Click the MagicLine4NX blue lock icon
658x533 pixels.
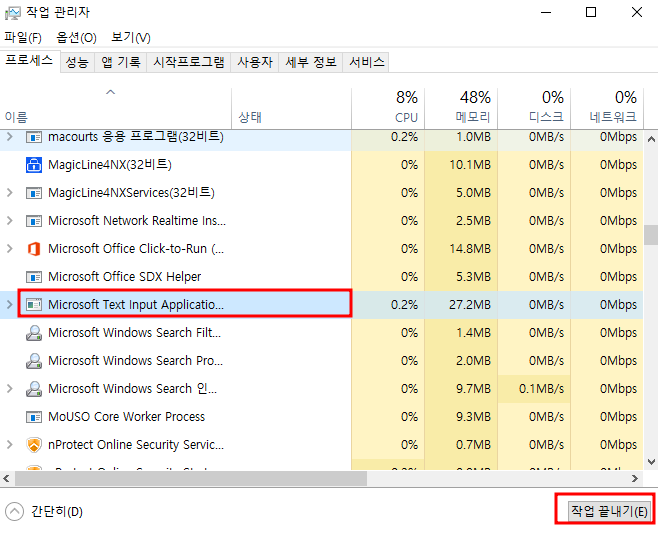34,165
